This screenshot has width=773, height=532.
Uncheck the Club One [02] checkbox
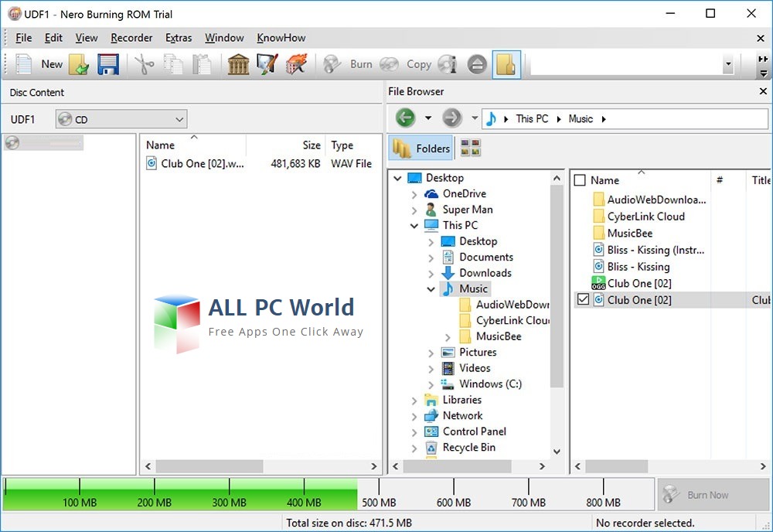tap(583, 299)
